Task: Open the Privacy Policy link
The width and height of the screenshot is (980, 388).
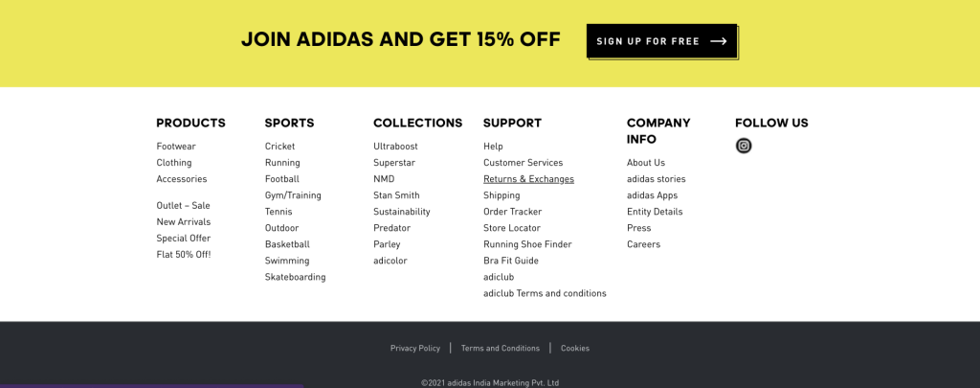Action: (x=415, y=348)
